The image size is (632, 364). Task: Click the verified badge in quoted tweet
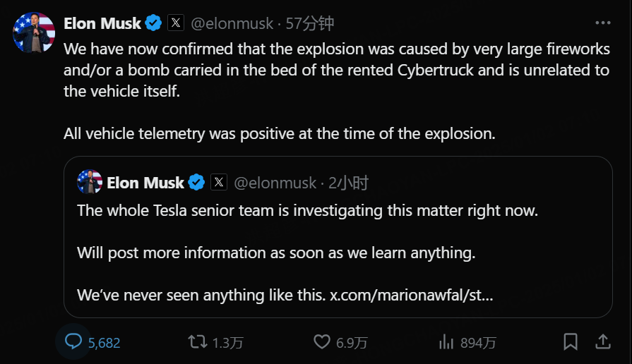click(196, 183)
